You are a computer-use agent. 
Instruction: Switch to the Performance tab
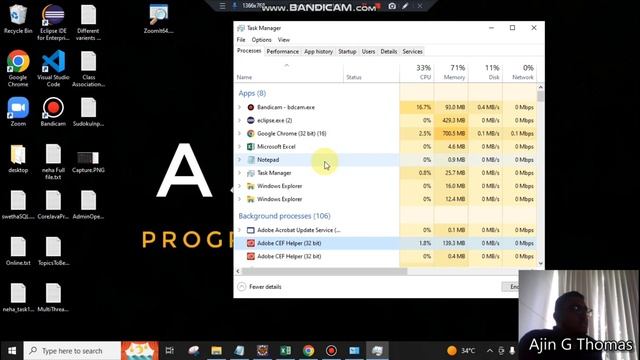282,51
